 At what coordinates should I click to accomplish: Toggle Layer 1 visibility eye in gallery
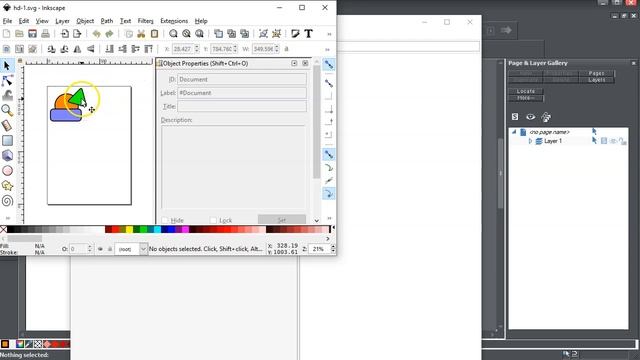(x=613, y=141)
